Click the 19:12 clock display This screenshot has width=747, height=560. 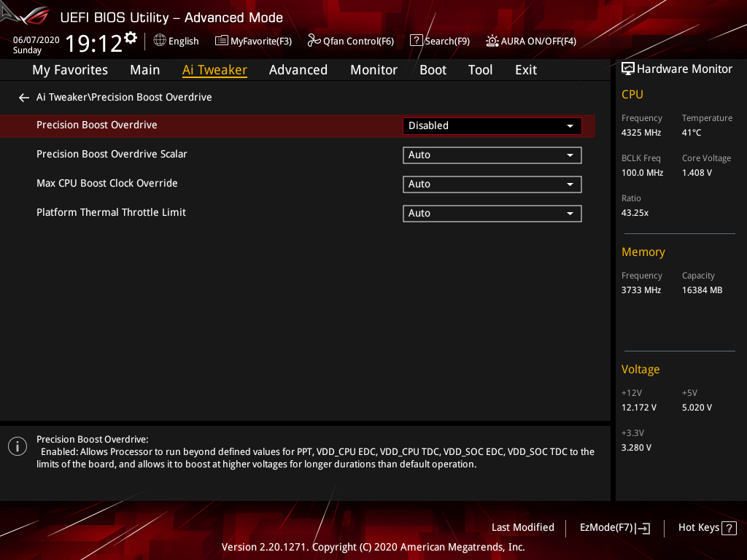94,44
